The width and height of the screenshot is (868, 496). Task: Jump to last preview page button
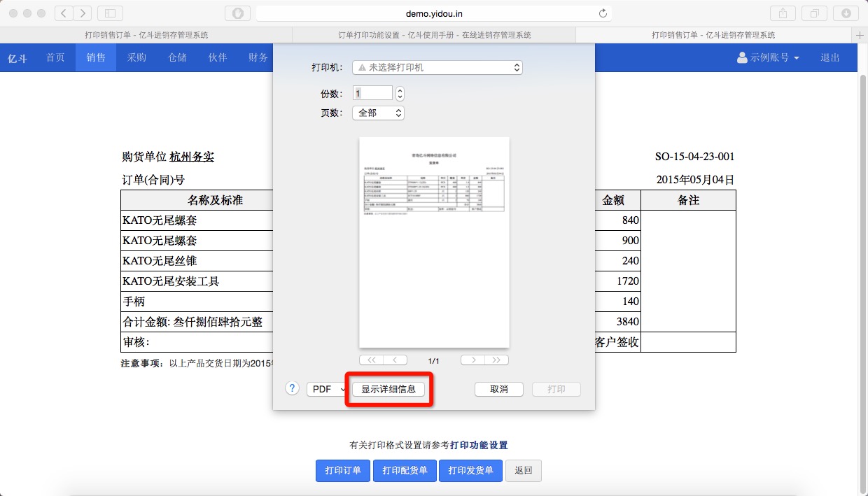click(x=496, y=360)
